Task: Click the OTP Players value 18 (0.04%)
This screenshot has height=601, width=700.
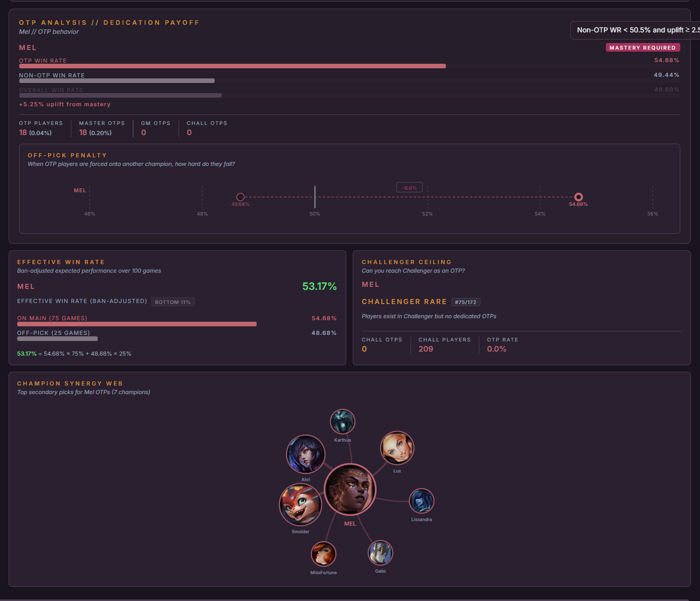Action: pos(35,133)
